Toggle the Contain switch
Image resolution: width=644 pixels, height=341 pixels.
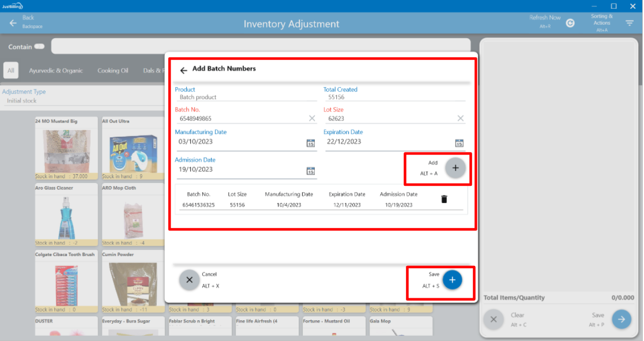click(39, 47)
